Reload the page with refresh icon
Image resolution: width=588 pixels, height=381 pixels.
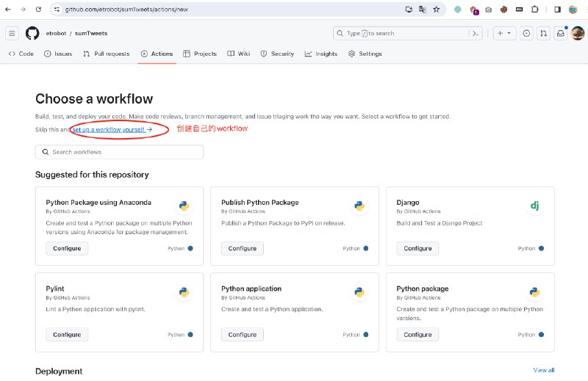38,10
